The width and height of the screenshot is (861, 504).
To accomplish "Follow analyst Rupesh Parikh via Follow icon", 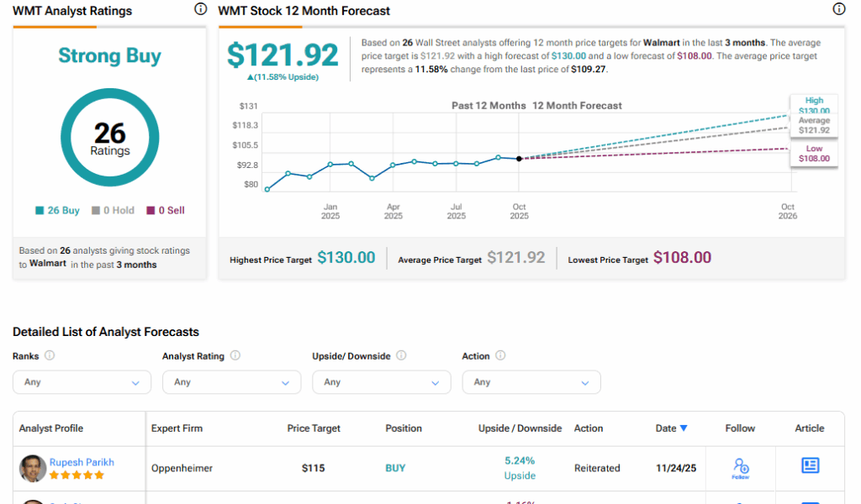I will point(741,467).
